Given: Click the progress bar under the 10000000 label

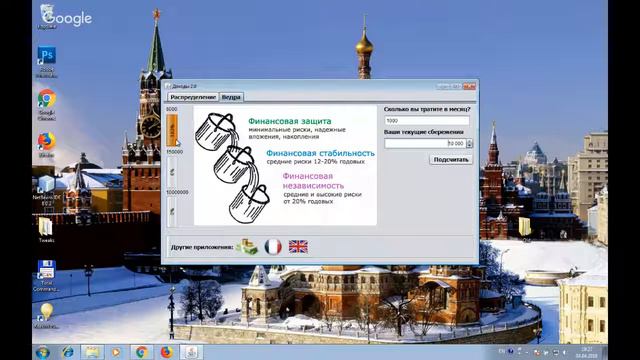Looking at the screenshot, I should pyautogui.click(x=172, y=211).
